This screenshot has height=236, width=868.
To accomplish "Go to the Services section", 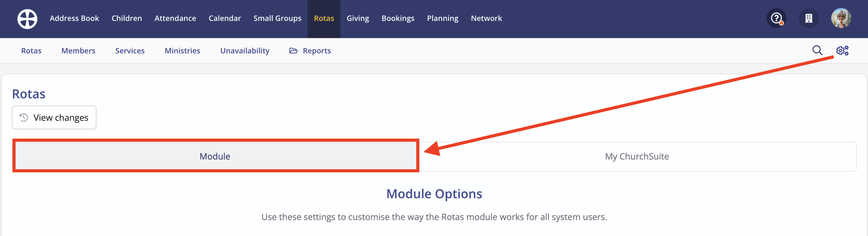I will 130,51.
